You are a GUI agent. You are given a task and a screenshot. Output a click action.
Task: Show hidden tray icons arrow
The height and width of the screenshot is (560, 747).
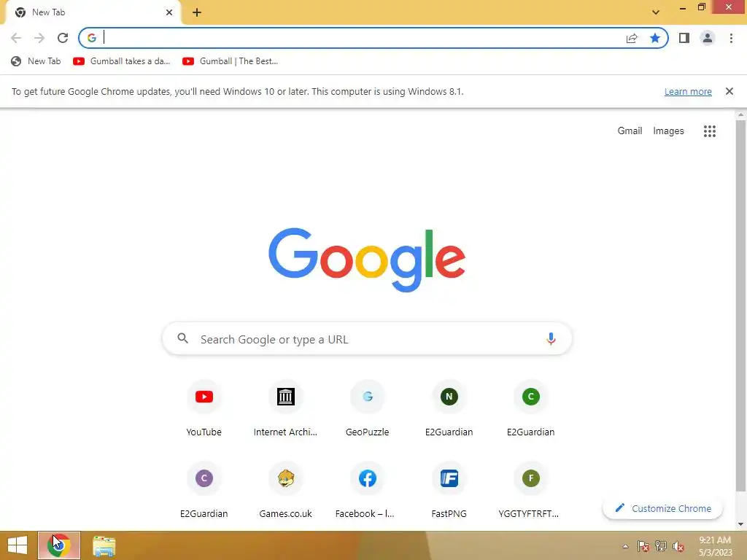coord(625,546)
